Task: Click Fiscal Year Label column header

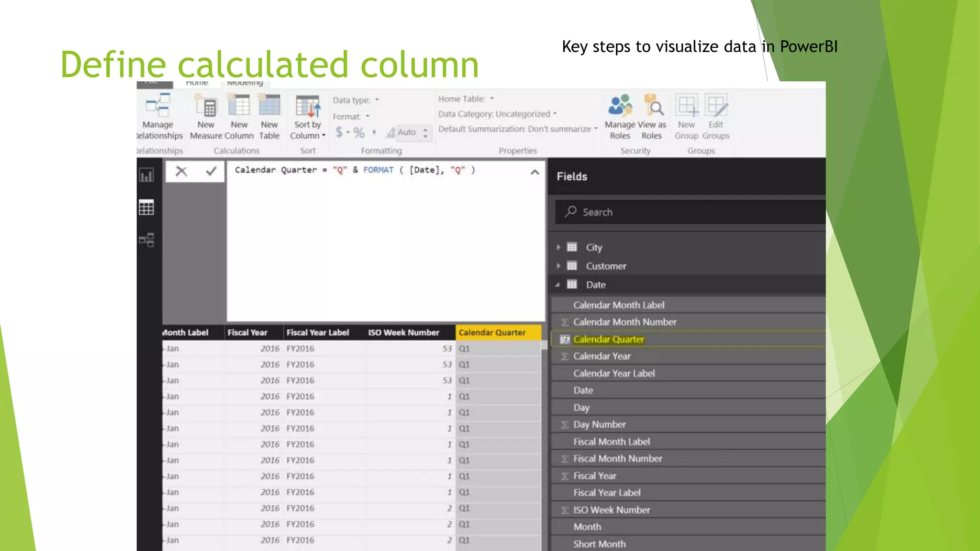Action: point(323,332)
